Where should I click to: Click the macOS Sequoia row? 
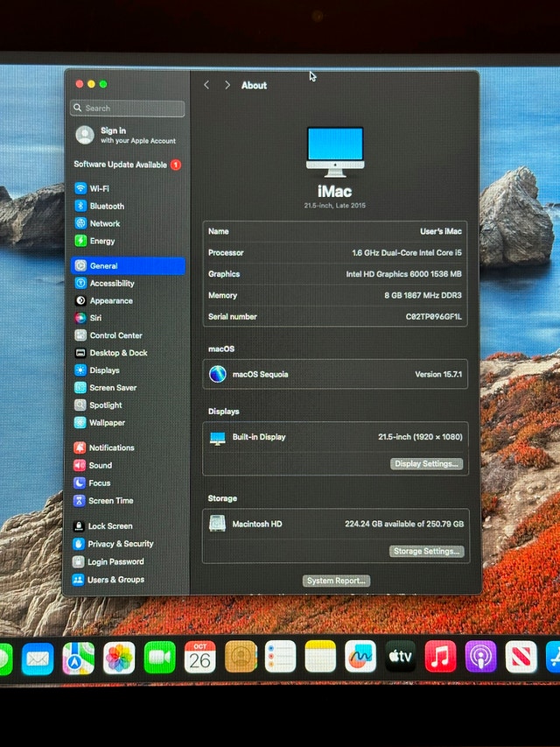click(x=335, y=375)
